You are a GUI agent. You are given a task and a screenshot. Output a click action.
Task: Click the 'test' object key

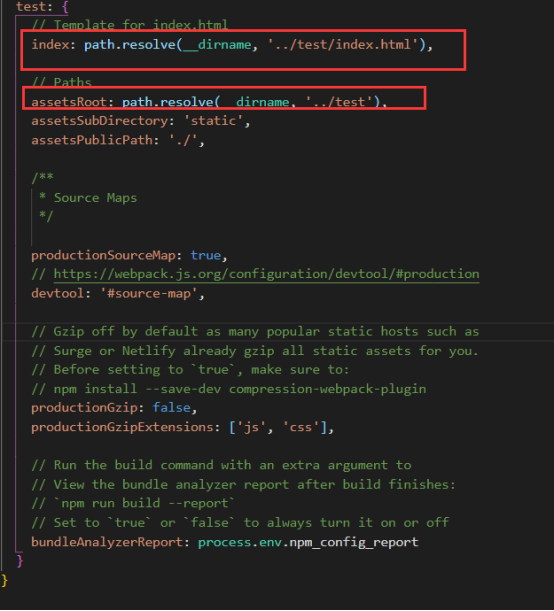30,7
